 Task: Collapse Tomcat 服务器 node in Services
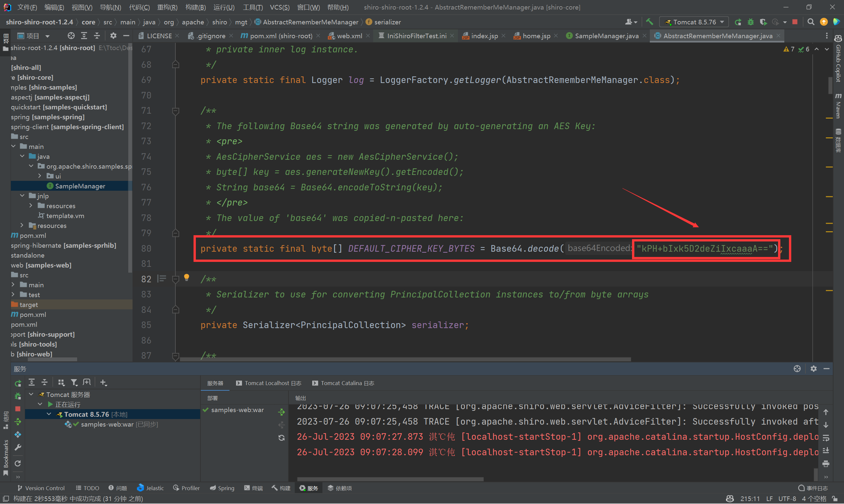(31, 394)
